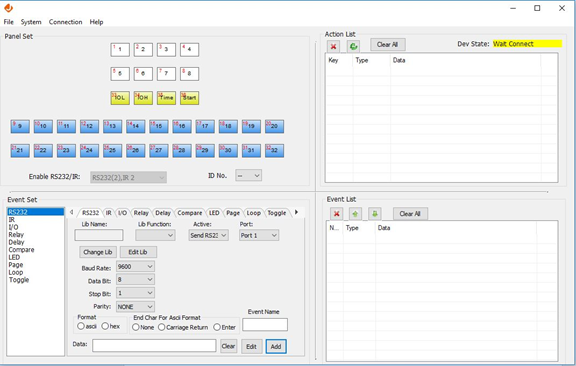Screen dimensions: 576x366
Task: Select blue panel key 20
Action: pyautogui.click(x=274, y=126)
